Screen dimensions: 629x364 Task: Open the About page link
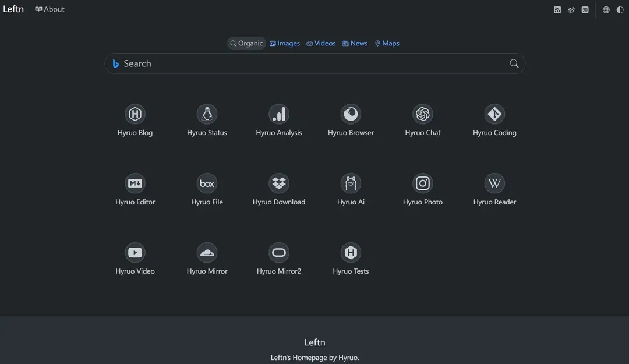point(50,9)
